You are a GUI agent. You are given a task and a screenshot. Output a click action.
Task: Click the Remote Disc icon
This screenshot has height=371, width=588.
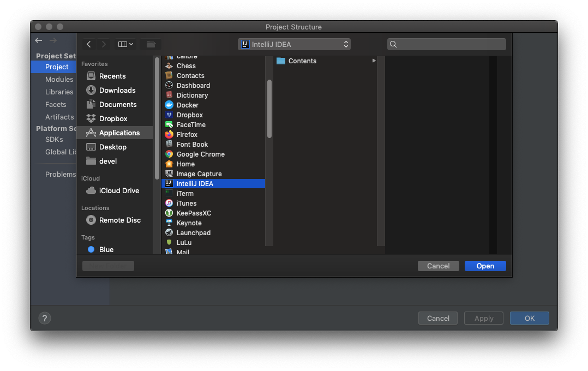[x=91, y=220]
